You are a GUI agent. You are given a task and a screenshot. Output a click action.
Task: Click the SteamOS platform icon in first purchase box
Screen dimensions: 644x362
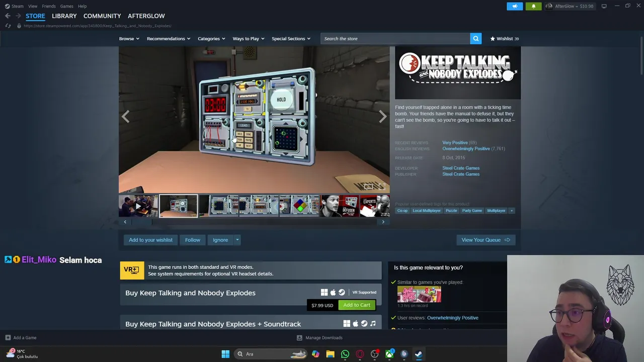coord(342,292)
